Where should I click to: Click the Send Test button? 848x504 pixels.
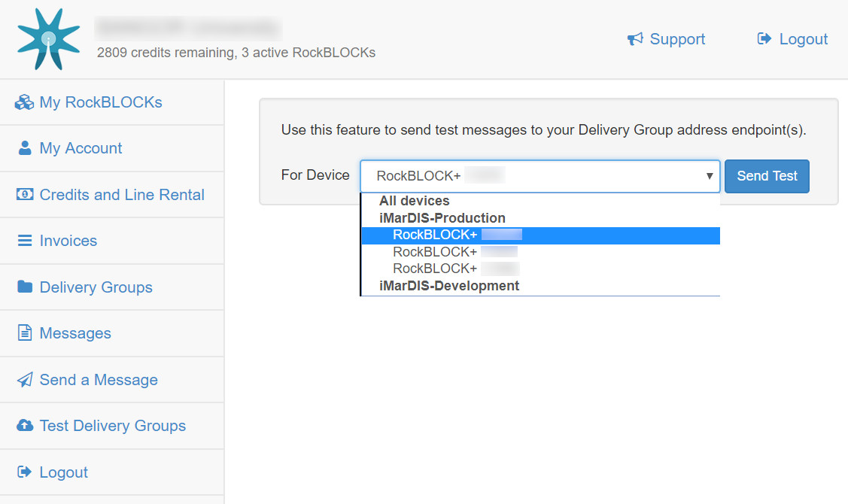pos(767,176)
